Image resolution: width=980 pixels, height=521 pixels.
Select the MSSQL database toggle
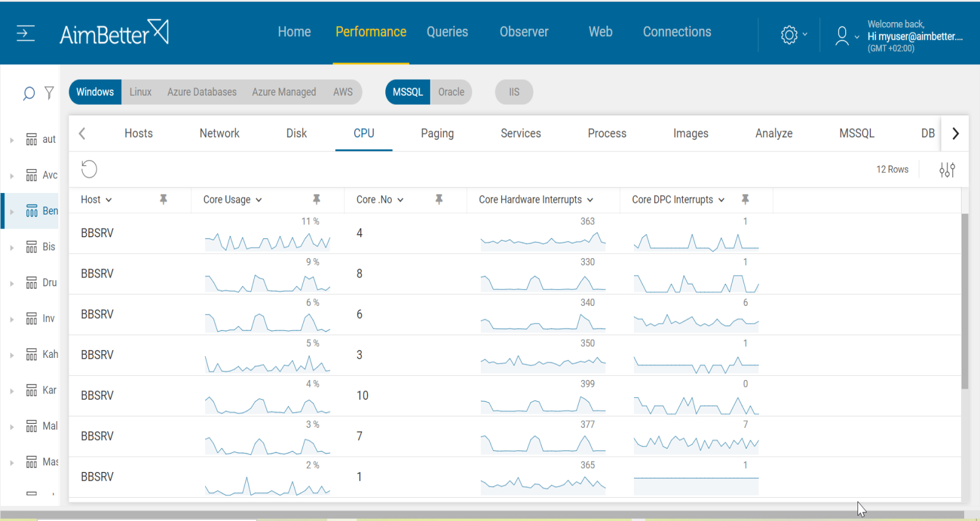(408, 92)
